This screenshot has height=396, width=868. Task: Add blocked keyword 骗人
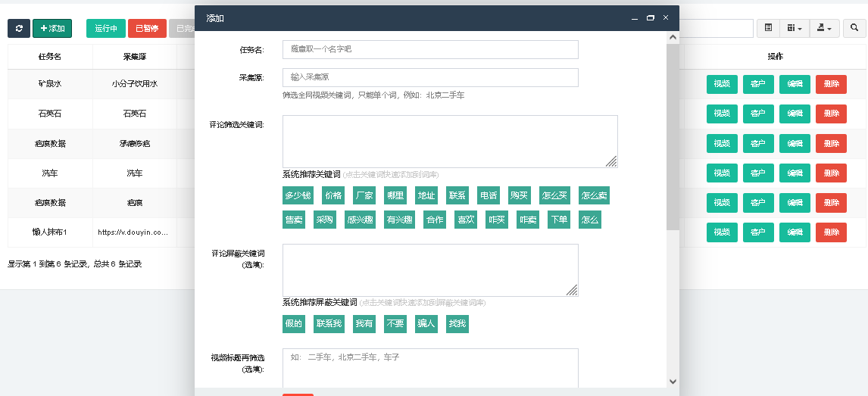(x=426, y=324)
